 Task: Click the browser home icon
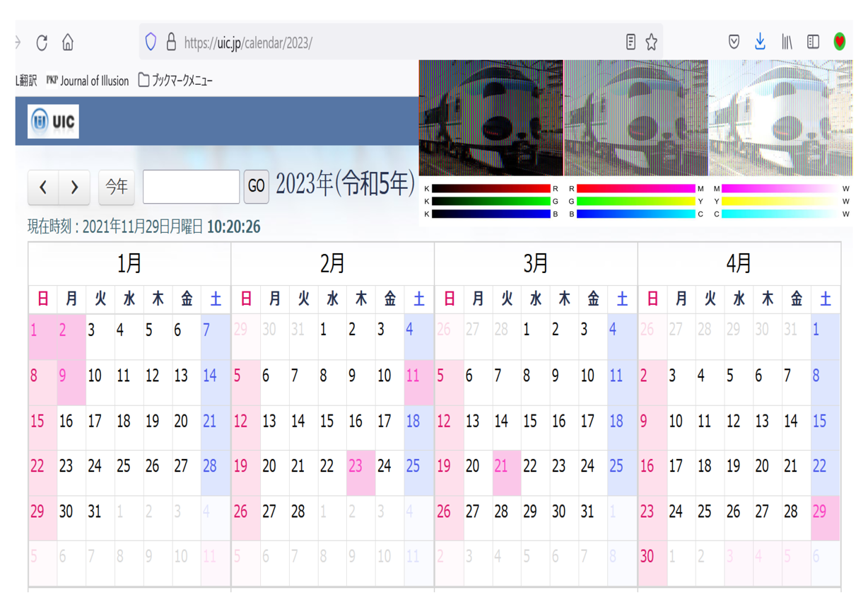[x=68, y=42]
